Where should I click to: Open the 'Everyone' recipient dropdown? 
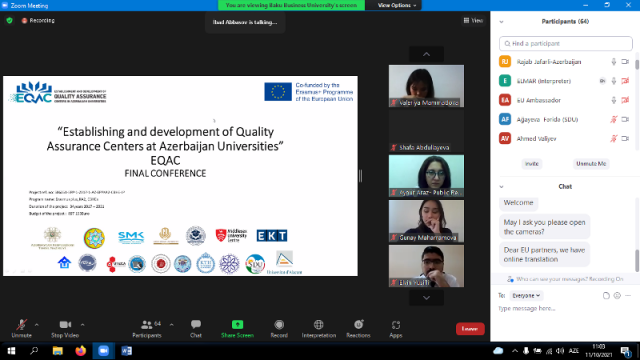526,296
